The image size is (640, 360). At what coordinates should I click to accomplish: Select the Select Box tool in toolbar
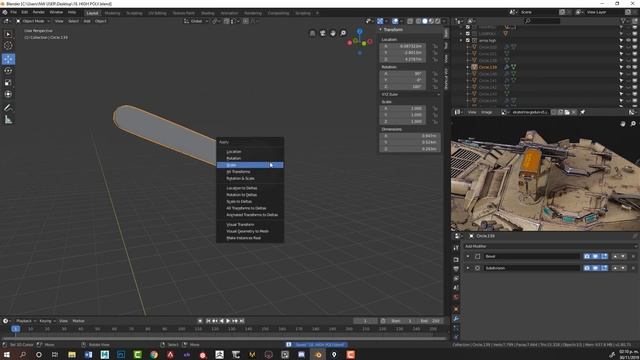click(8, 34)
